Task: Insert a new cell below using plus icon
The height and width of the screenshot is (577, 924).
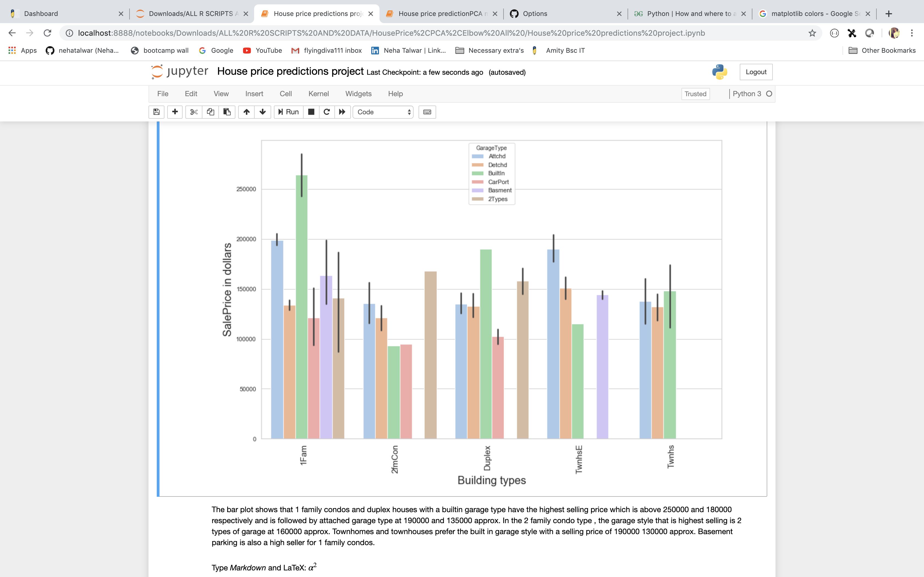Action: coord(175,112)
